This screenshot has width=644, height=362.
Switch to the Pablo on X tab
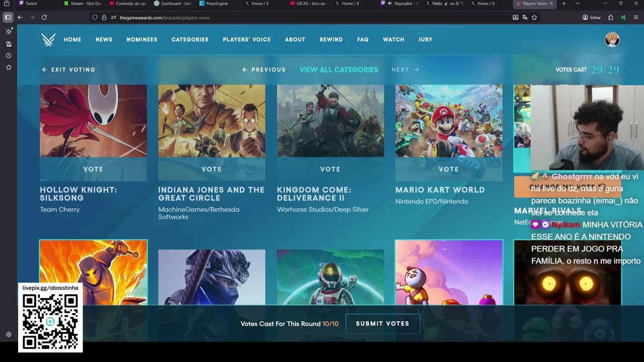click(444, 4)
